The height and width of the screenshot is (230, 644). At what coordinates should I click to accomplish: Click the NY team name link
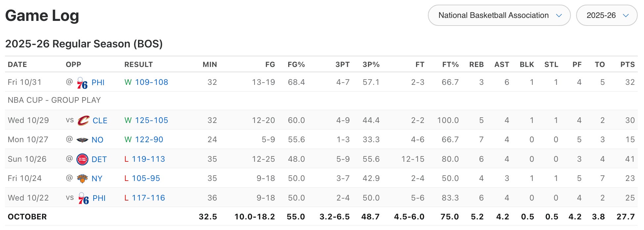97,179
